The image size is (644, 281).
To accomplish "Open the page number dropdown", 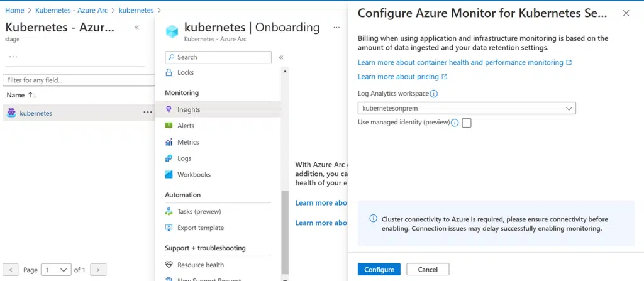I will coord(56,270).
